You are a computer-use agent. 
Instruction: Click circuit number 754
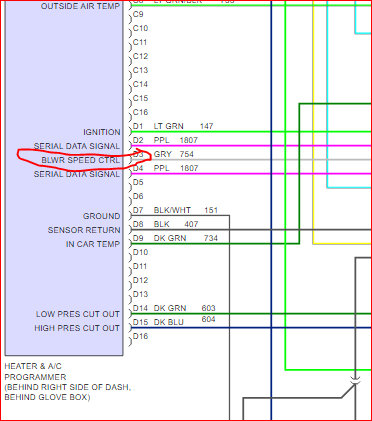187,154
